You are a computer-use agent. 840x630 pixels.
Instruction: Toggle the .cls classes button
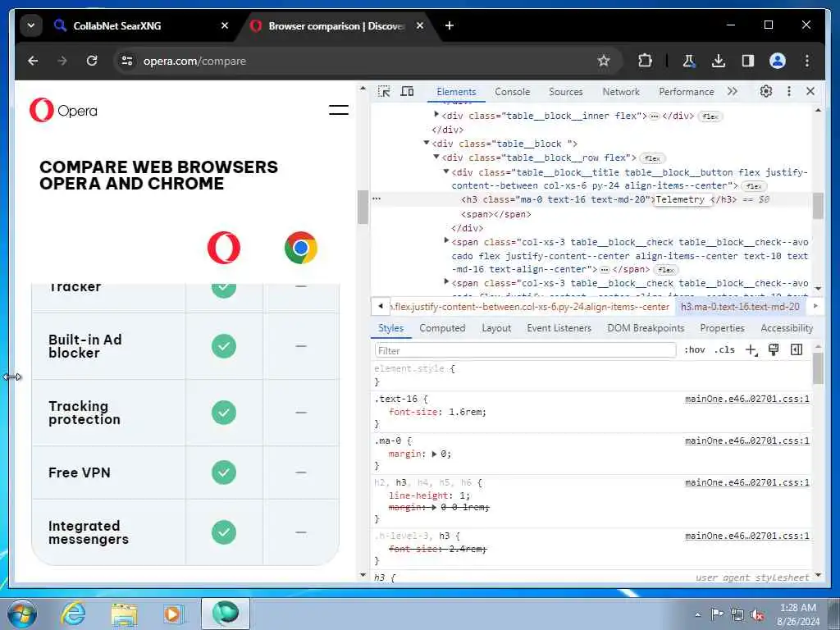coord(724,349)
